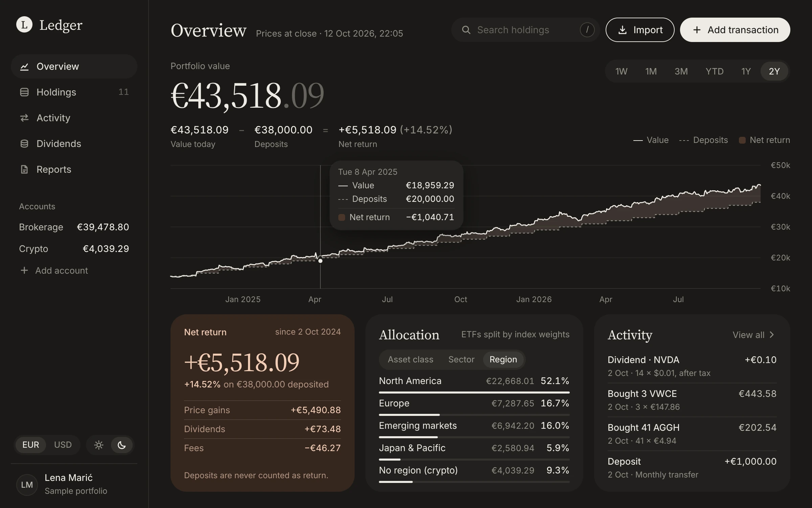Click the Net return legend swatch
812x508 pixels.
pos(742,140)
